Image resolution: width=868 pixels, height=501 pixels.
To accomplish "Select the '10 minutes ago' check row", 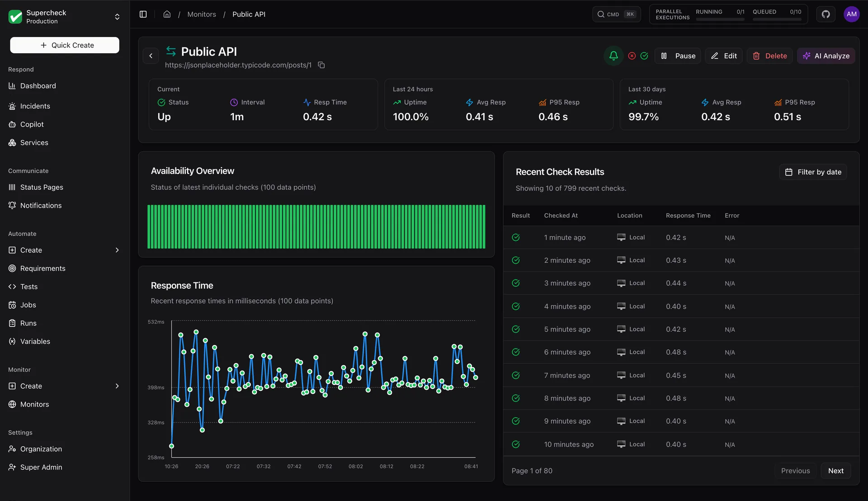I will pos(681,444).
